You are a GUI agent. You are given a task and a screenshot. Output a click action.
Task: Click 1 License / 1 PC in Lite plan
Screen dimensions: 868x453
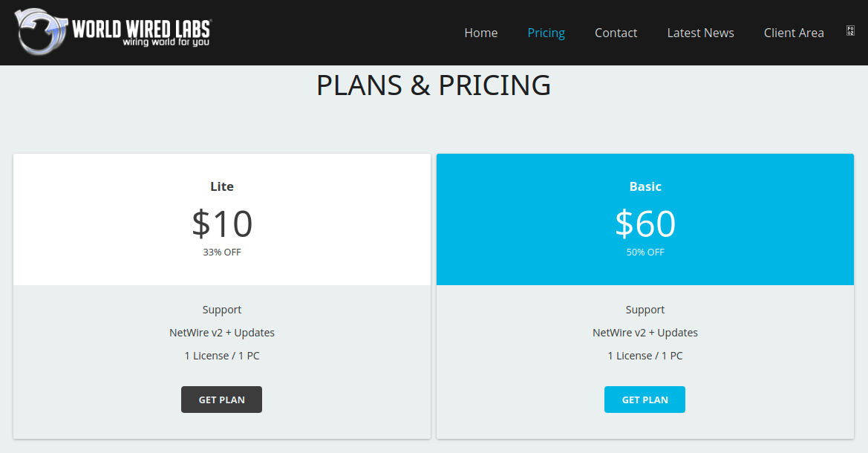click(222, 356)
